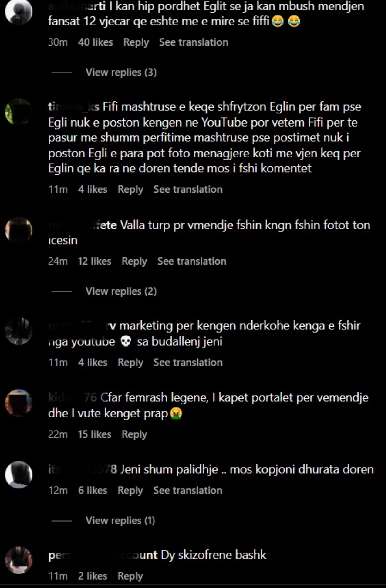Image resolution: width=388 pixels, height=588 pixels.
Task: Open username ending in 'fete' profile
Action: [x=83, y=225]
